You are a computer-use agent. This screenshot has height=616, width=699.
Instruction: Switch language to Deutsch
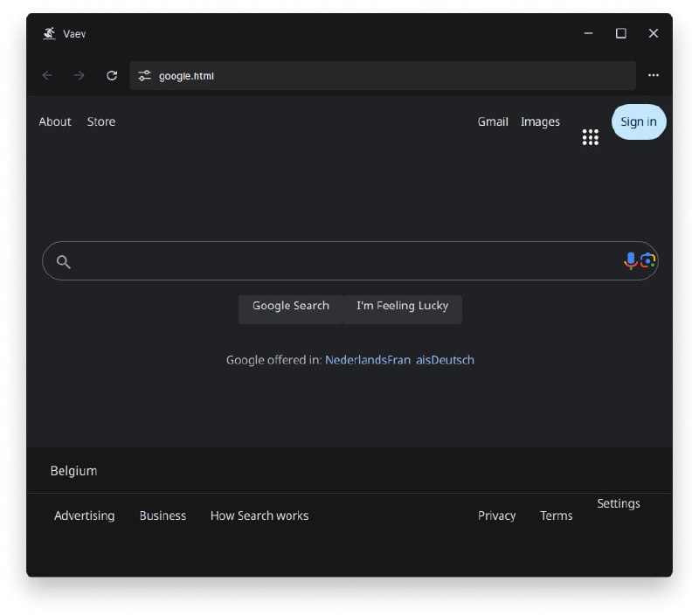pos(453,360)
